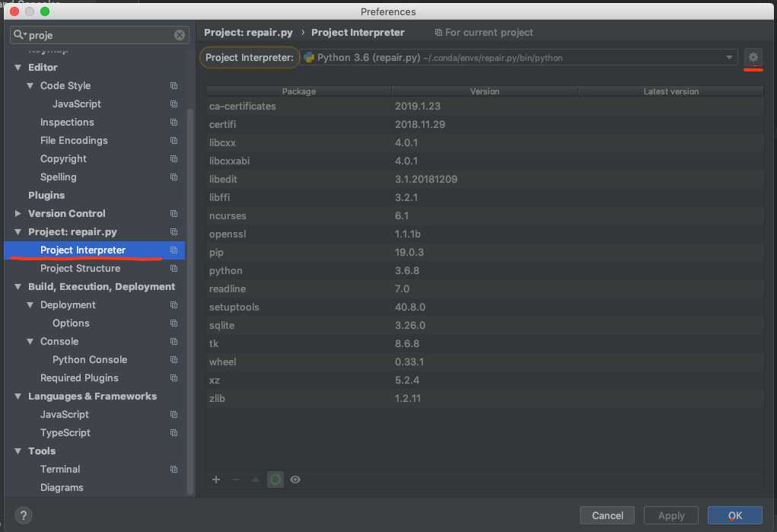Clear the search field with X icon

pos(180,35)
